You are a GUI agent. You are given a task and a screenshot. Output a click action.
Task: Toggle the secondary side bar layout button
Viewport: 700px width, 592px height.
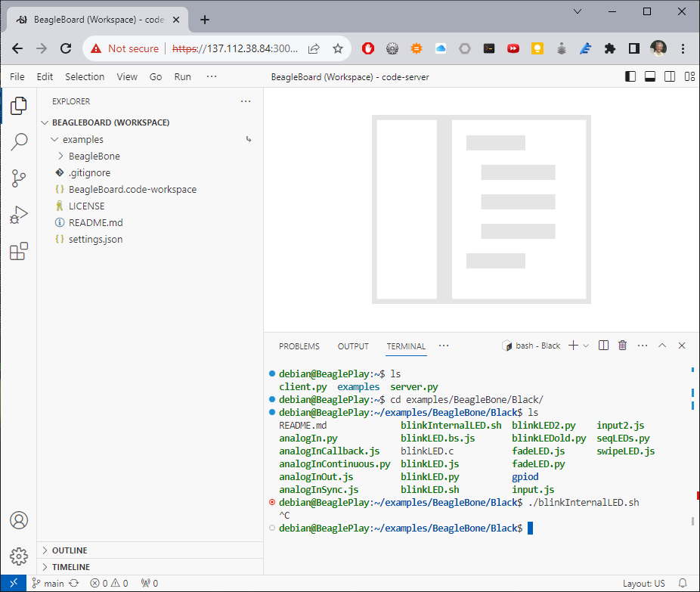pos(670,76)
